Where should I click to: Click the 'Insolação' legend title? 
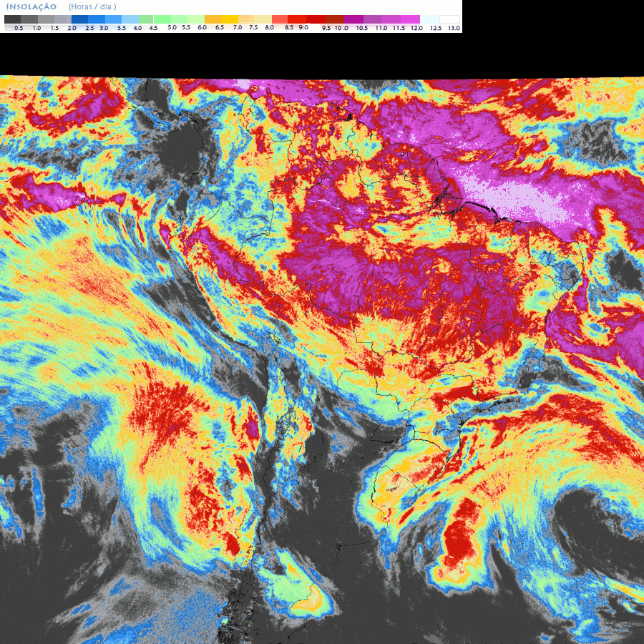[x=31, y=7]
